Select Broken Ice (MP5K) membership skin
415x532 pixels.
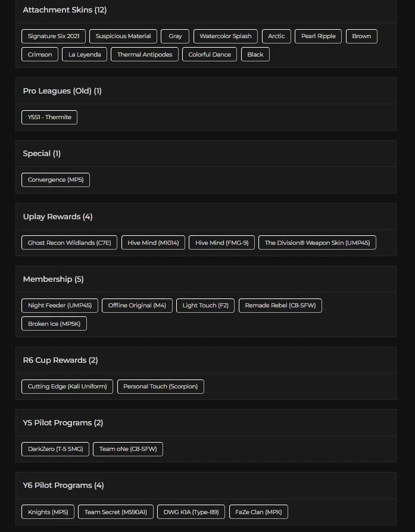pos(55,324)
